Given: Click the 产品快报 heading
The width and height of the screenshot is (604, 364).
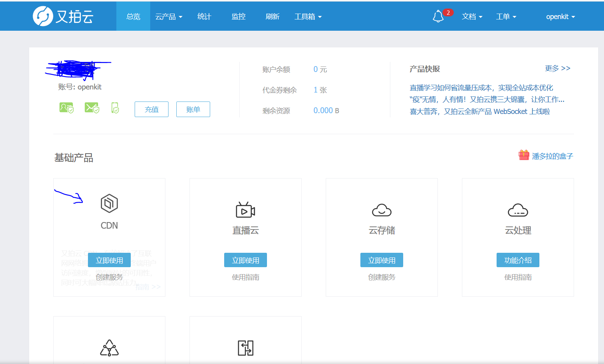Looking at the screenshot, I should pyautogui.click(x=425, y=69).
